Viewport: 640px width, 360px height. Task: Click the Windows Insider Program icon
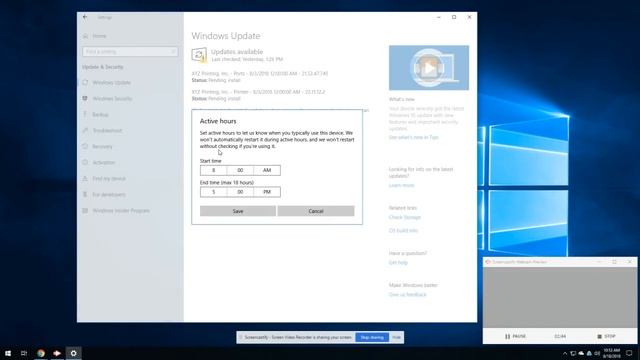[85, 211]
